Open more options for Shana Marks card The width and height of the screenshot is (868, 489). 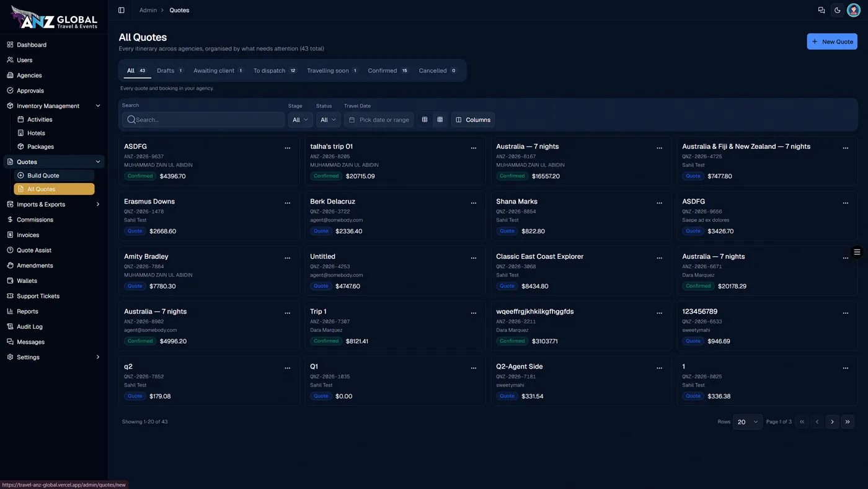click(660, 203)
